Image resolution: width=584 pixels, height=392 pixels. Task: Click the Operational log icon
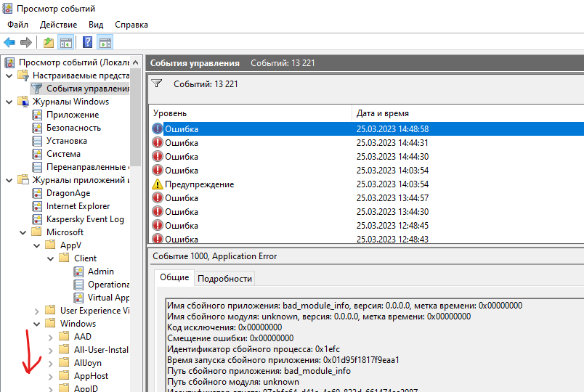78,285
